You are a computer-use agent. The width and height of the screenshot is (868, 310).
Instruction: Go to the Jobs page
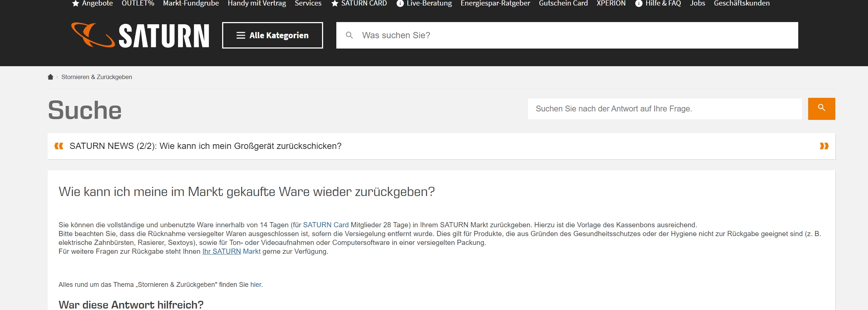[x=697, y=3]
